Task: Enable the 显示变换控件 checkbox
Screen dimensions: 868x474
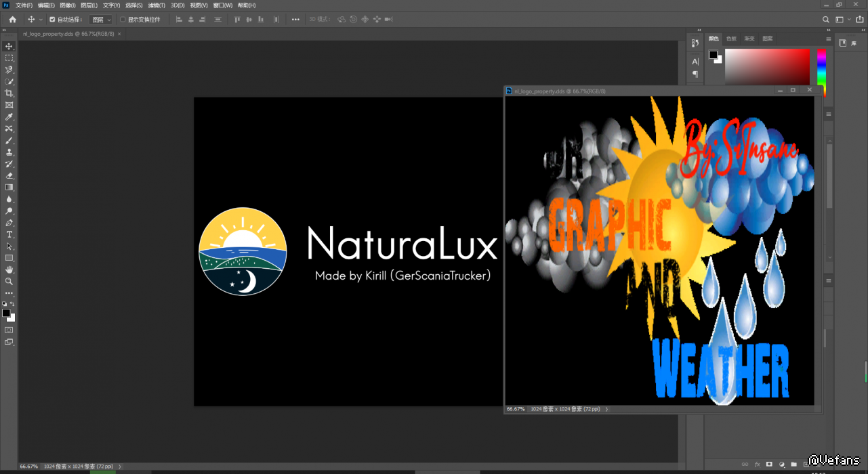Action: point(123,20)
